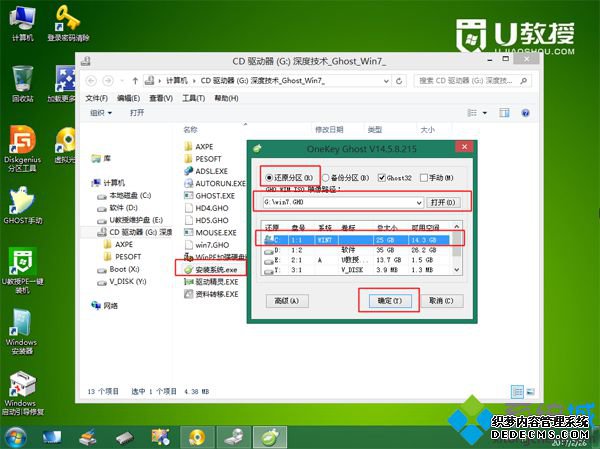Sort by 名称 column header
600x449 pixels.
click(191, 130)
